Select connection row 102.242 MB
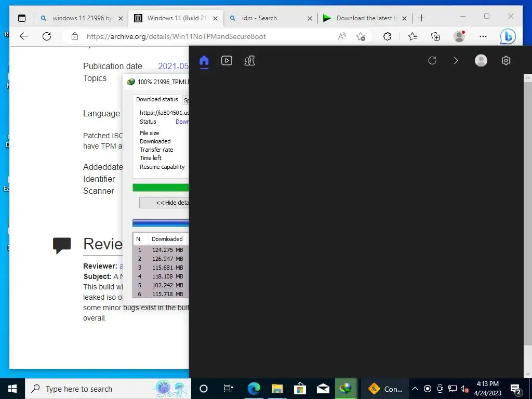Viewport: 532px width, 399px height. click(161, 285)
